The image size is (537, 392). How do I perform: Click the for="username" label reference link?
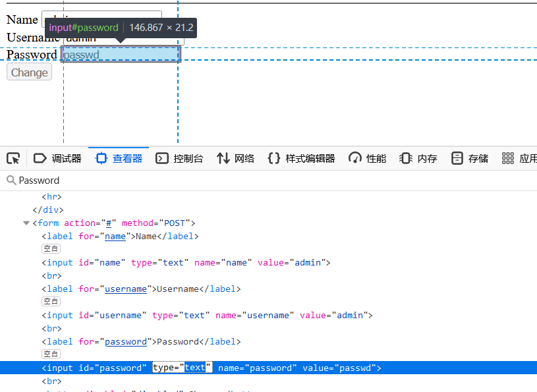(125, 289)
